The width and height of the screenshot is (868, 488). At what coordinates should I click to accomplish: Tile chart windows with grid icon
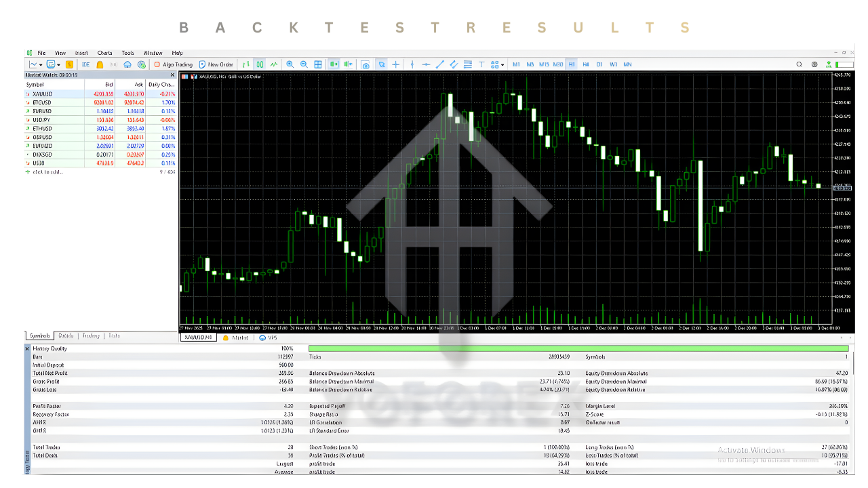[x=318, y=64]
